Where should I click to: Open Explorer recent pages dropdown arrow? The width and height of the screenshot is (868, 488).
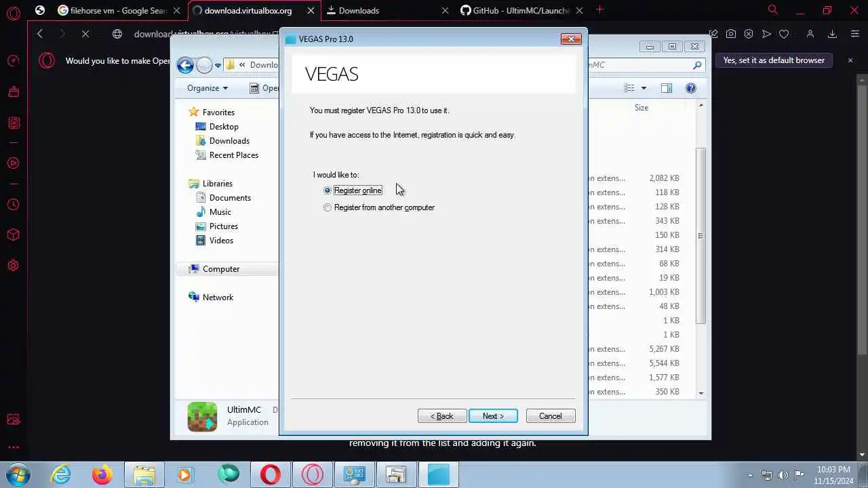coord(218,65)
